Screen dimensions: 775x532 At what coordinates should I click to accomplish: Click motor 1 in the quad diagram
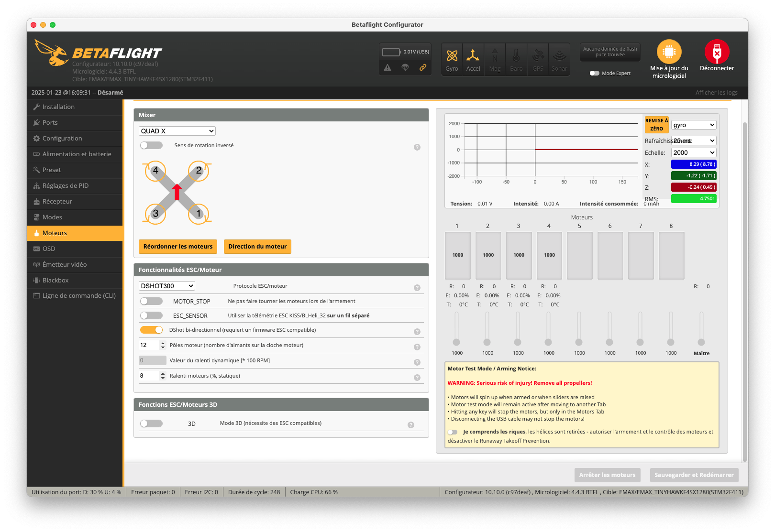(199, 214)
